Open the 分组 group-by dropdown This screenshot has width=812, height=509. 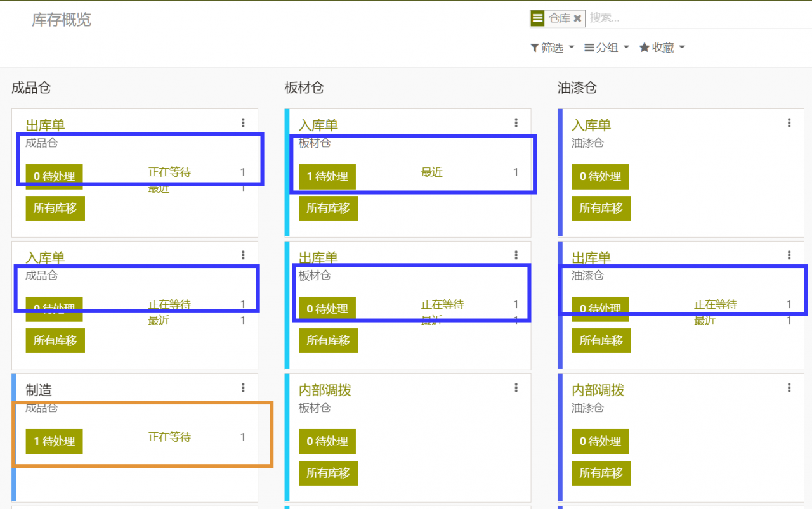(606, 48)
